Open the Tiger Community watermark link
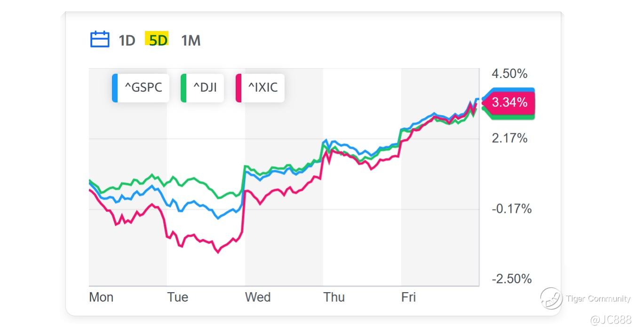 tap(597, 299)
